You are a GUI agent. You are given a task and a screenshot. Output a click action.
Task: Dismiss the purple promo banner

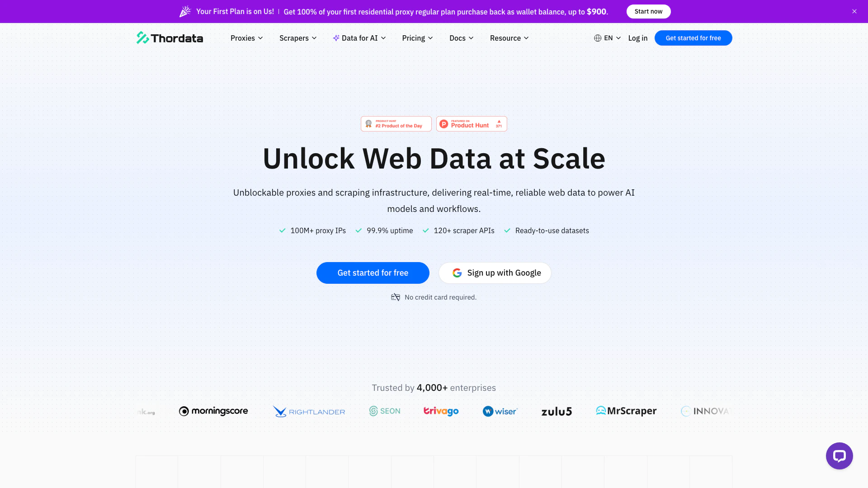(x=854, y=11)
